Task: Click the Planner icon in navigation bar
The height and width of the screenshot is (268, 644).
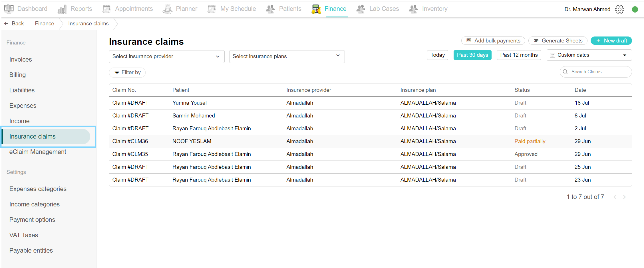Action: [168, 9]
